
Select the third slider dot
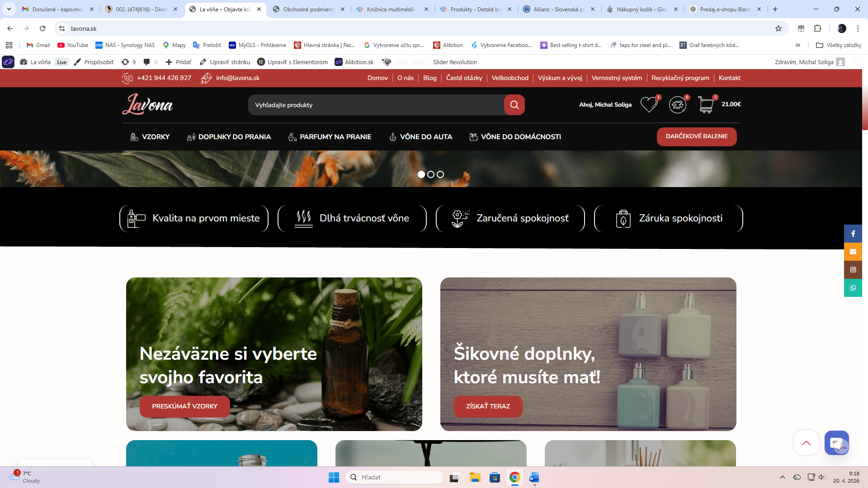pos(440,174)
